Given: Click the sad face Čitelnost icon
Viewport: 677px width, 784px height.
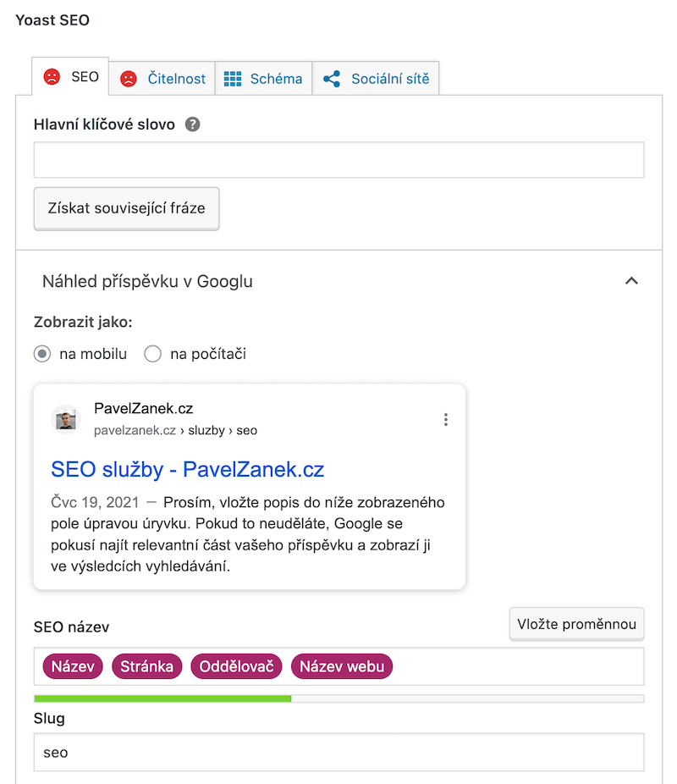Looking at the screenshot, I should tap(128, 79).
